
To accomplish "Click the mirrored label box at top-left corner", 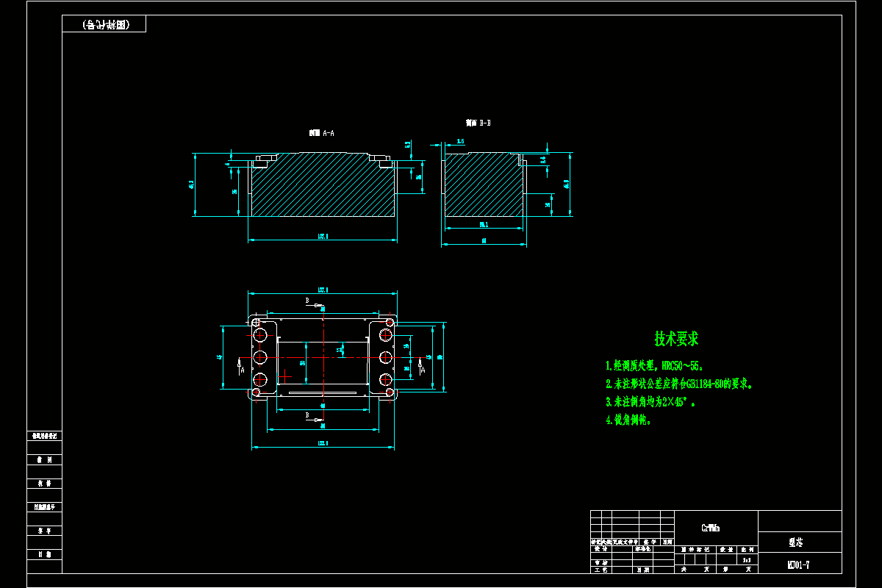I will 104,24.
